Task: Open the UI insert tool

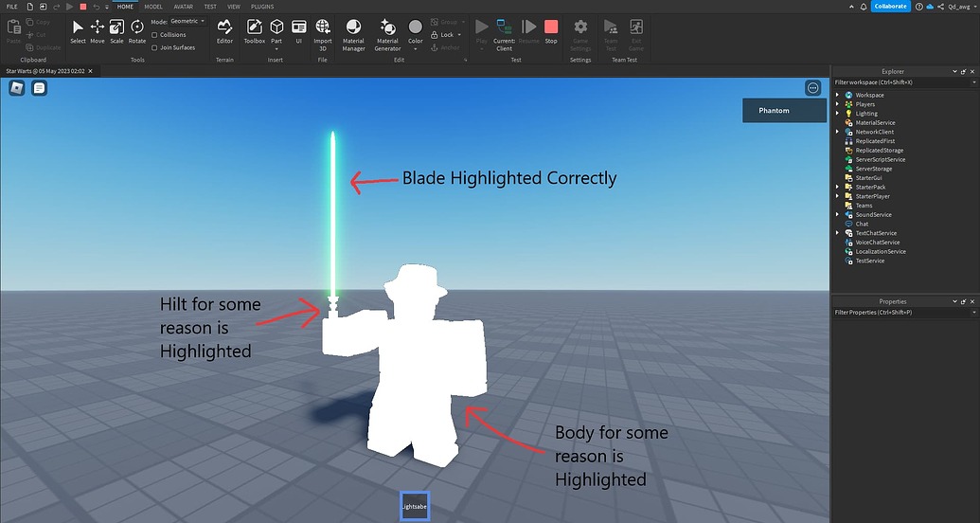Action: click(x=299, y=31)
